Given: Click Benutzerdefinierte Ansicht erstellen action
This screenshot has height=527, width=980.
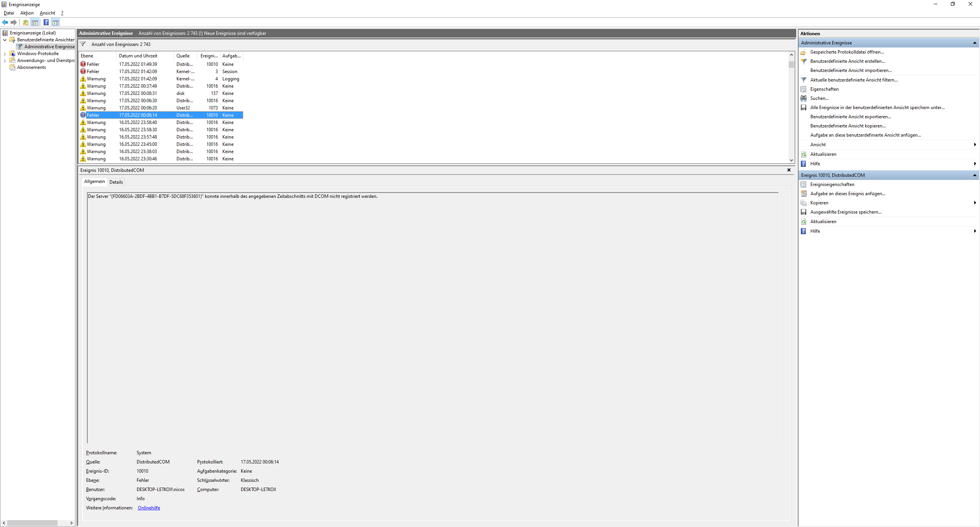Looking at the screenshot, I should pyautogui.click(x=848, y=61).
